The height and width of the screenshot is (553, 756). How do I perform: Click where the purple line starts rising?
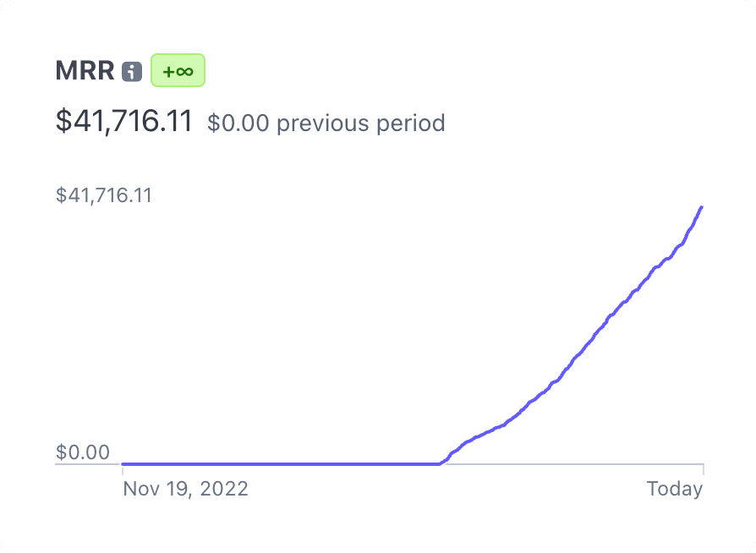[x=441, y=463]
